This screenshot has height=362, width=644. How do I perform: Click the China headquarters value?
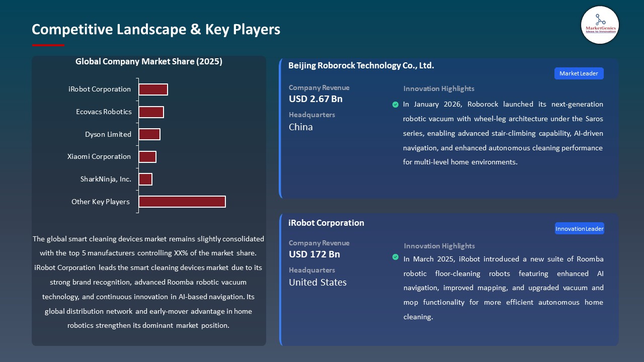(301, 127)
